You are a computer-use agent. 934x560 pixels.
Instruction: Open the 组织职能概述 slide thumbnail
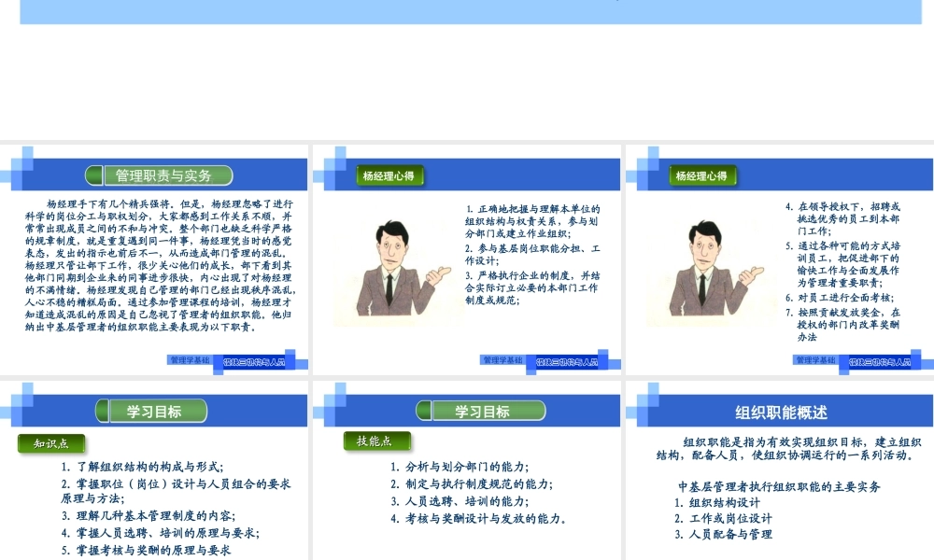782,467
